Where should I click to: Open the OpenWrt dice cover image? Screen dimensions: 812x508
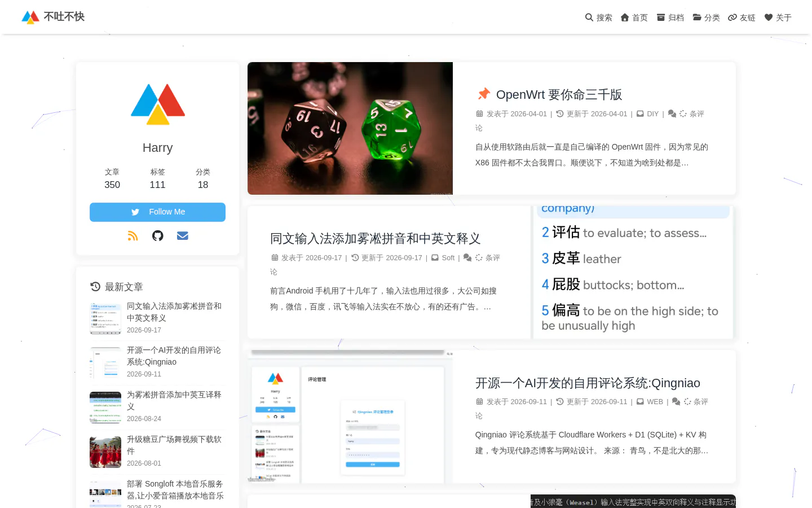click(x=350, y=129)
